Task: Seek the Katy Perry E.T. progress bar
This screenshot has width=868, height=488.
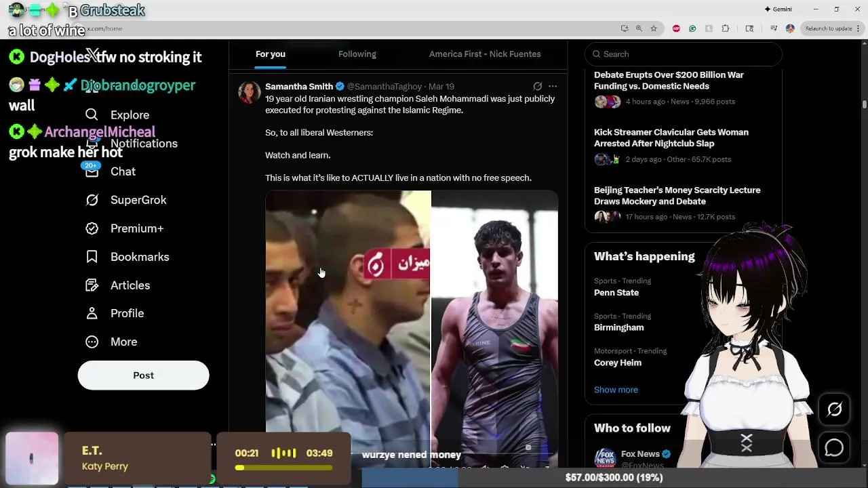Action: (x=283, y=468)
